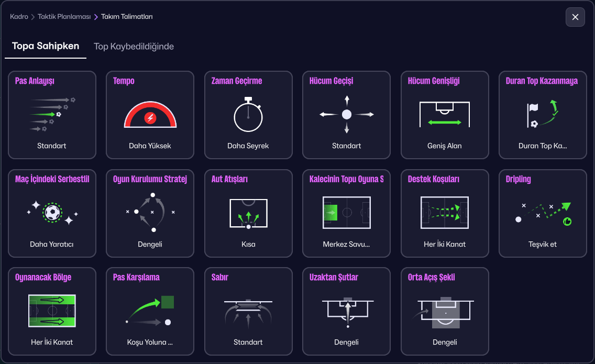
Task: Click the Maç İçindeki Serbestlik ball icon
Action: (x=52, y=213)
